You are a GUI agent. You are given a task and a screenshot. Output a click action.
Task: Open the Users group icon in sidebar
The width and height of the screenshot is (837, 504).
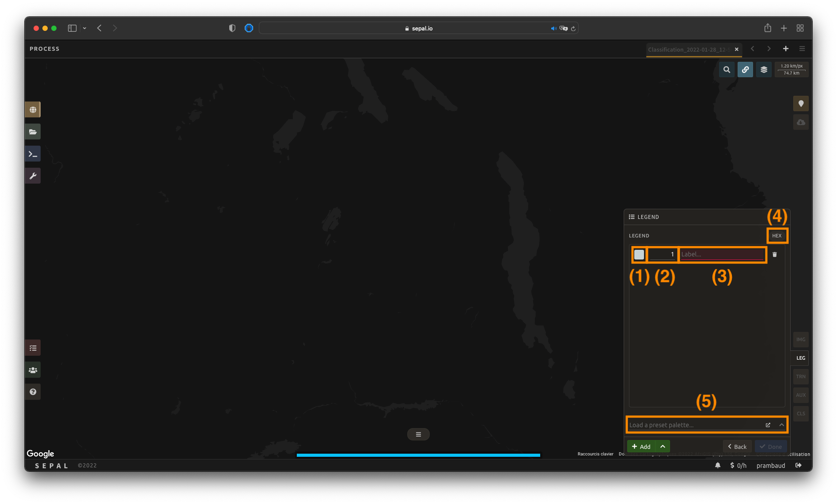(x=33, y=370)
